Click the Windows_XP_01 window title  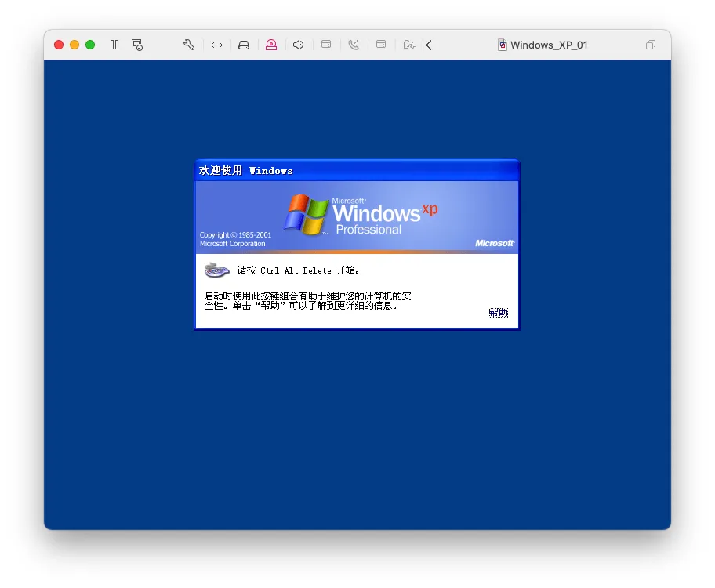pyautogui.click(x=549, y=45)
